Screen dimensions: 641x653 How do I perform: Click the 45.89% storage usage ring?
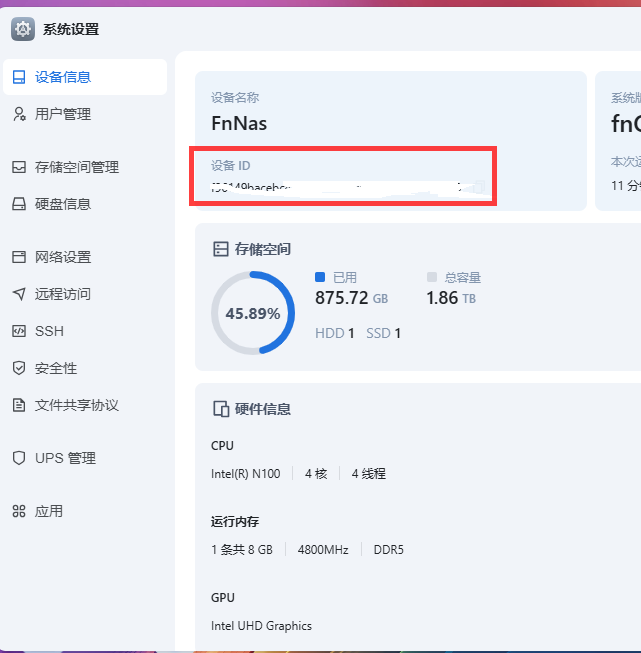pos(253,313)
